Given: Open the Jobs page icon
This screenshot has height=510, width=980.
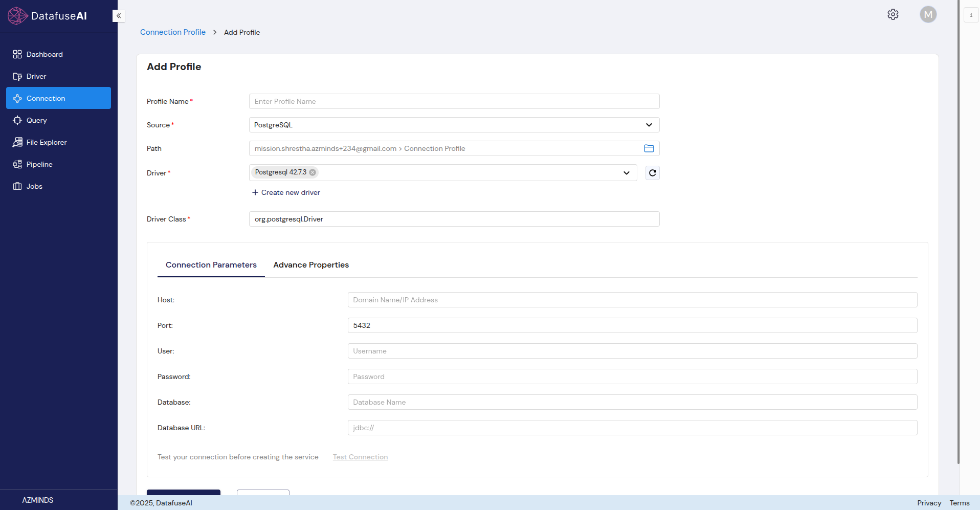Looking at the screenshot, I should [x=17, y=186].
